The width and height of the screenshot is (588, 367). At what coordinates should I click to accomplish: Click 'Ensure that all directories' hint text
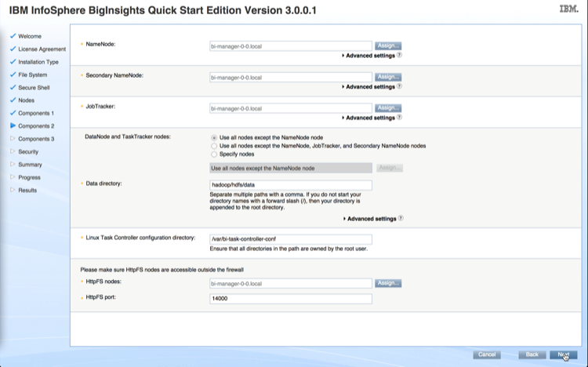tap(289, 249)
